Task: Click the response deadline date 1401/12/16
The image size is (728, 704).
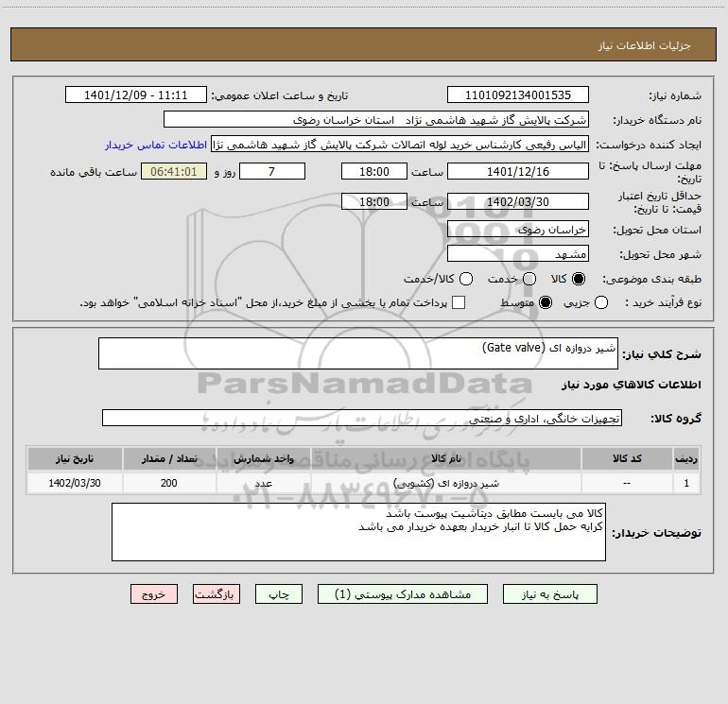Action: 518,171
